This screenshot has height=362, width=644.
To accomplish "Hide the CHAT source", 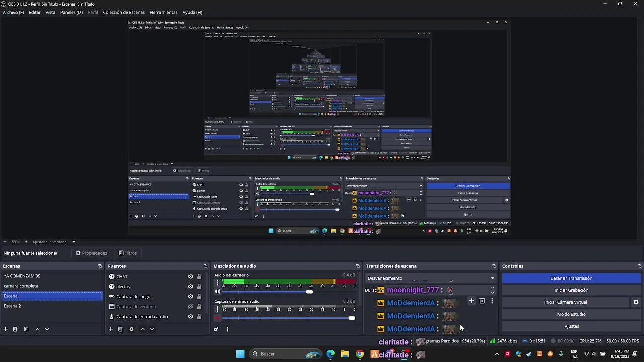I will pyautogui.click(x=191, y=277).
